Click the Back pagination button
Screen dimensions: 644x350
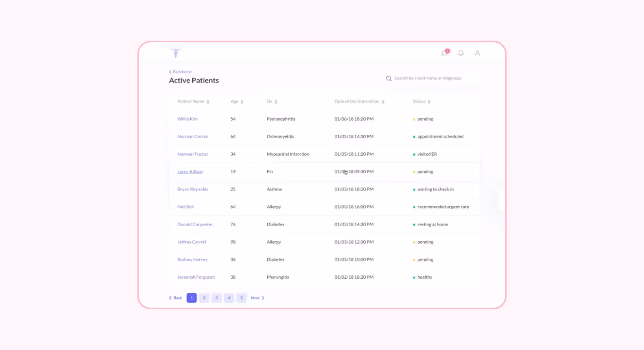176,298
